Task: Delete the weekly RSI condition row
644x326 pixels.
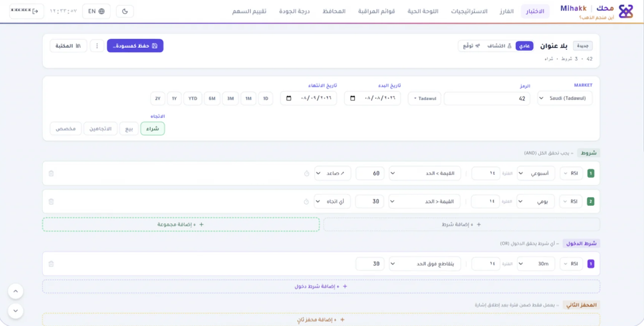Action: coord(51,173)
